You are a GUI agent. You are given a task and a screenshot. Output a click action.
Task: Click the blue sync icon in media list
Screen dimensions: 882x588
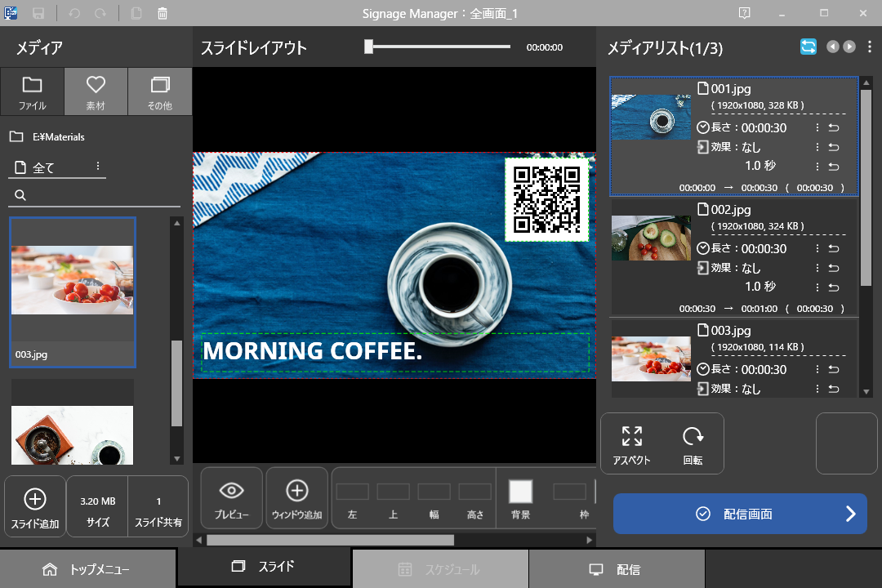point(808,47)
